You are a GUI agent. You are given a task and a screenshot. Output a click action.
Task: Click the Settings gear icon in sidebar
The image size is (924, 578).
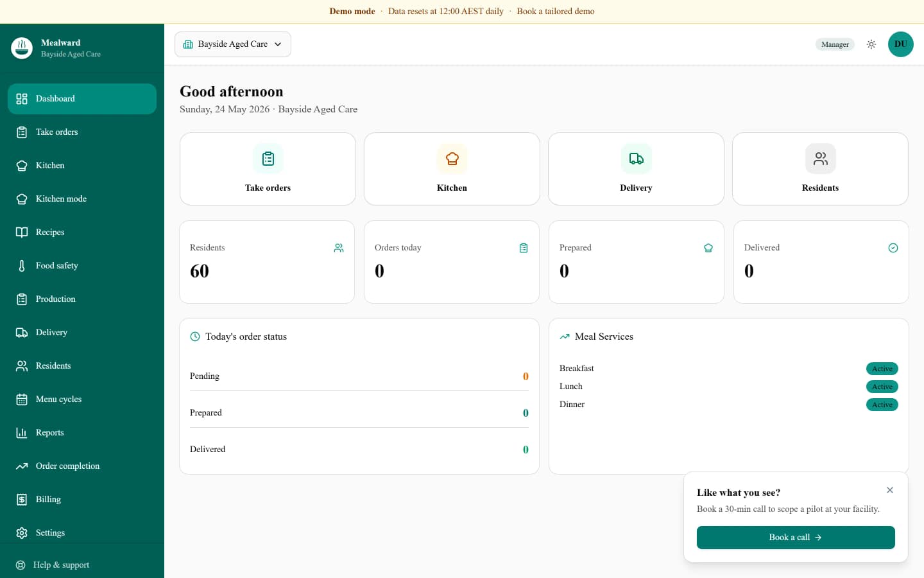pos(22,533)
